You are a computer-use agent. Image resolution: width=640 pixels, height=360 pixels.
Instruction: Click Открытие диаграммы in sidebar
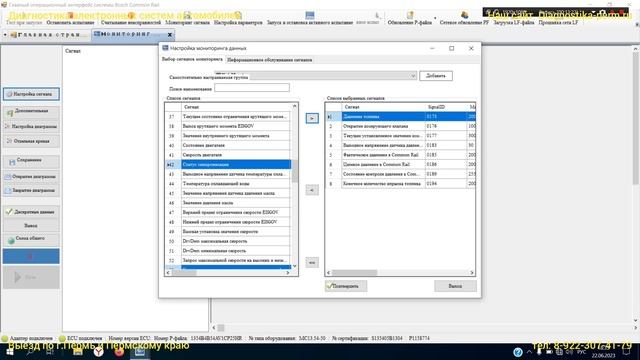click(31, 177)
